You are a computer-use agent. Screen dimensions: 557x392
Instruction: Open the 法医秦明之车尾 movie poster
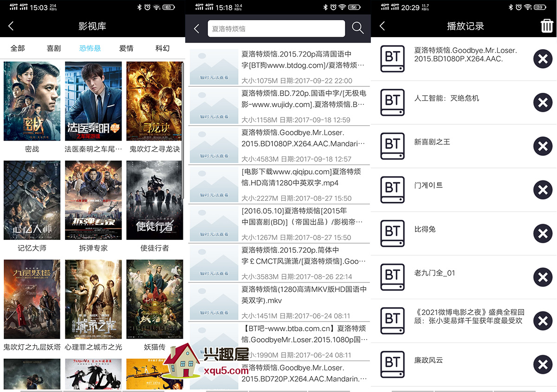[93, 101]
